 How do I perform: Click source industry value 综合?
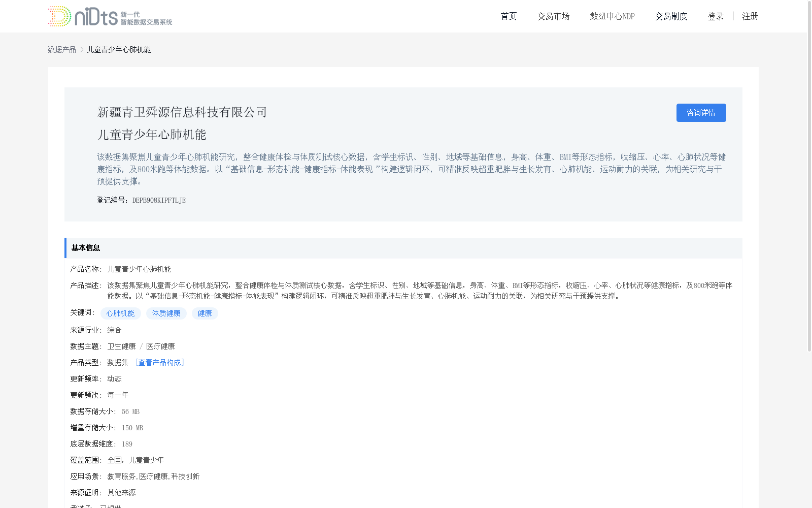114,330
